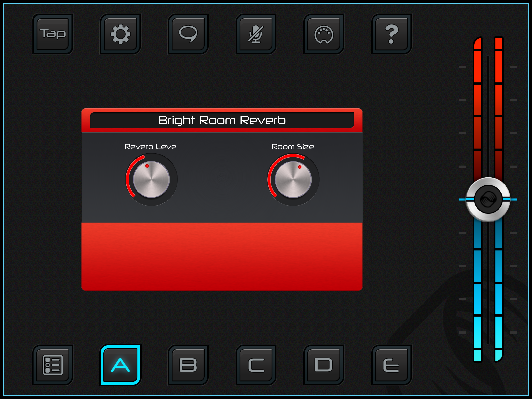The height and width of the screenshot is (399, 532).
Task: Click the Reverb Level knob
Action: pos(151,179)
